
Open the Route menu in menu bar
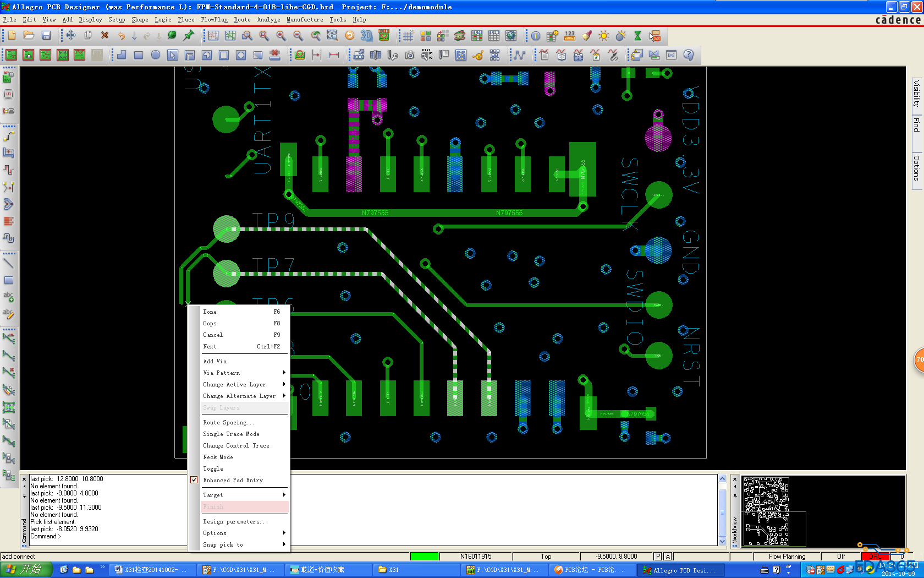242,19
